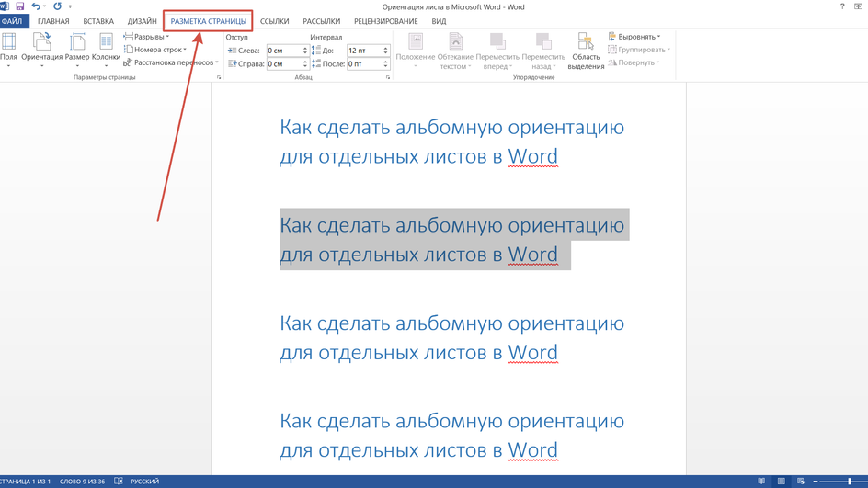Screen dimensions: 868x488
Task: Expand the Группировать group dropdown
Action: point(639,50)
